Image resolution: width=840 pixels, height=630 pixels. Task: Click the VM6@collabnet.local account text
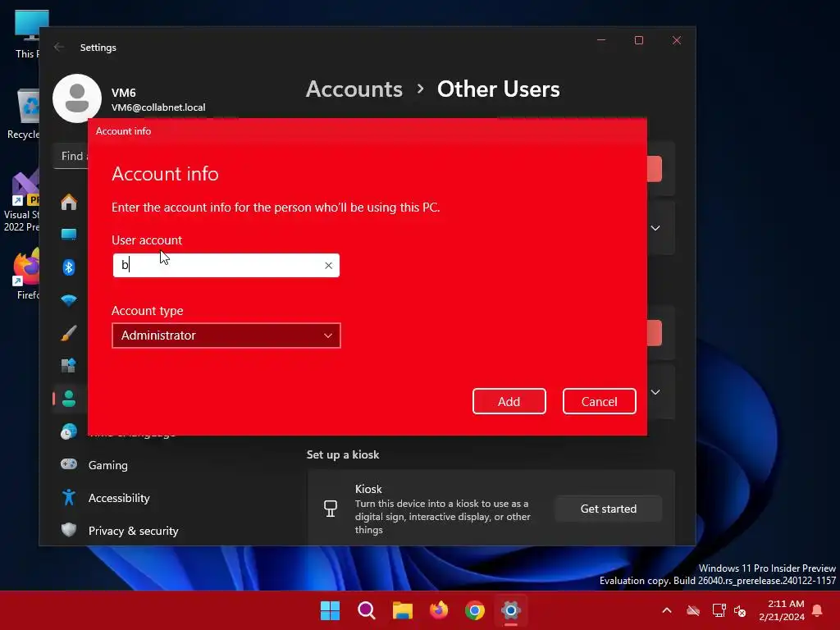point(158,107)
